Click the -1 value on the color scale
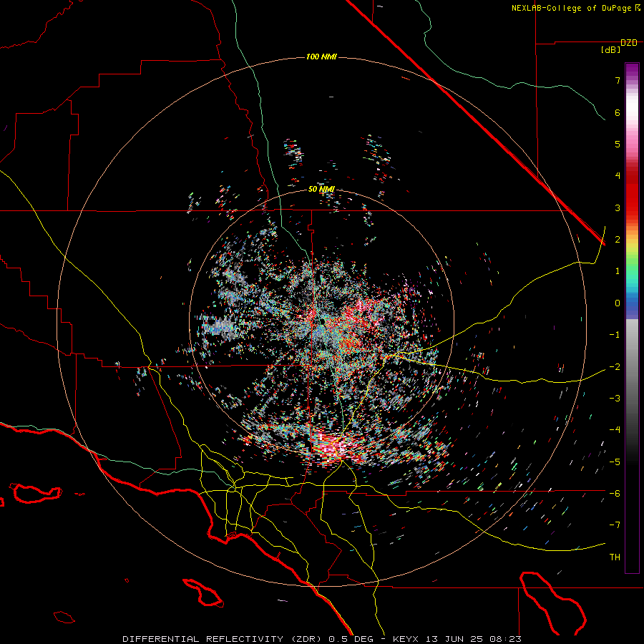The height and width of the screenshot is (644, 644). click(x=615, y=335)
